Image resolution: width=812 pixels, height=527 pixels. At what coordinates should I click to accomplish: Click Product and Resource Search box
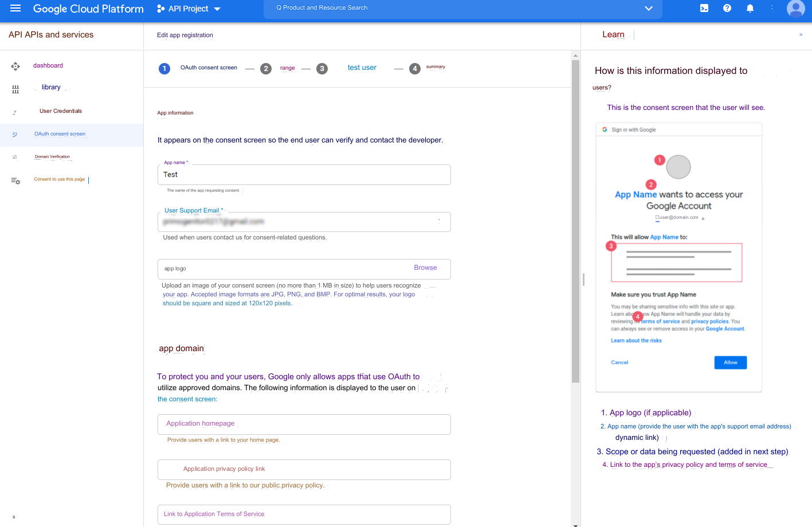[x=463, y=9]
